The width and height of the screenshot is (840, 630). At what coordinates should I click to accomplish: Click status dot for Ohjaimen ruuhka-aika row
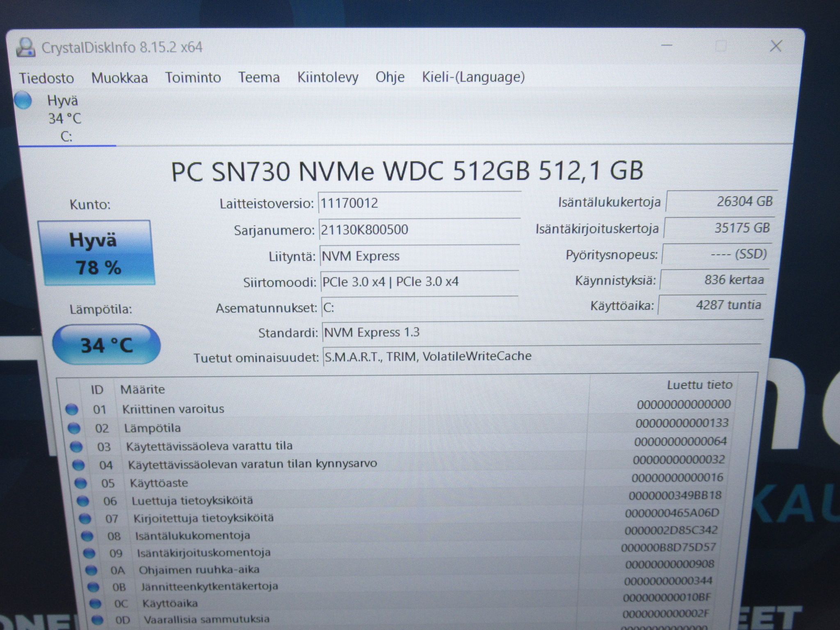pyautogui.click(x=91, y=570)
